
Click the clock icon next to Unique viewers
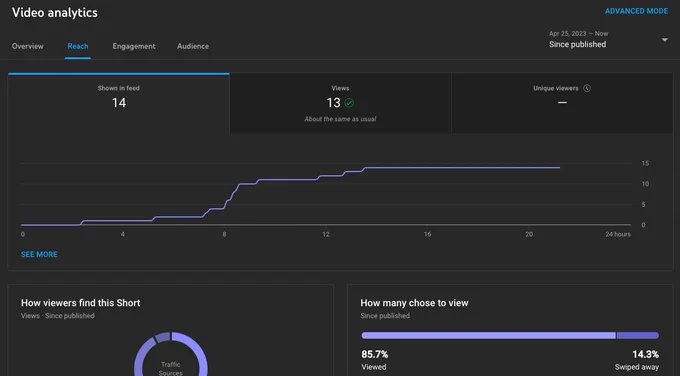(587, 88)
